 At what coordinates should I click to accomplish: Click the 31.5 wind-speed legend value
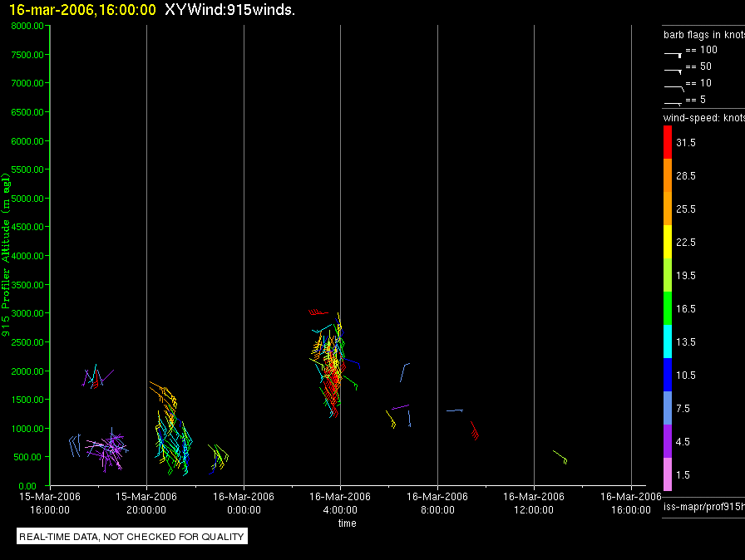point(686,142)
